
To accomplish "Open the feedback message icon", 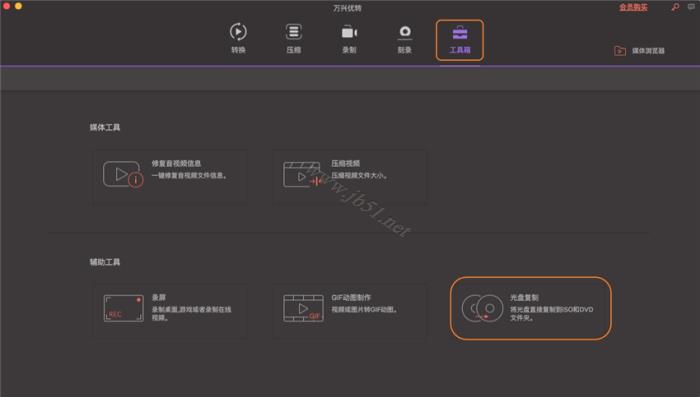I will click(692, 7).
